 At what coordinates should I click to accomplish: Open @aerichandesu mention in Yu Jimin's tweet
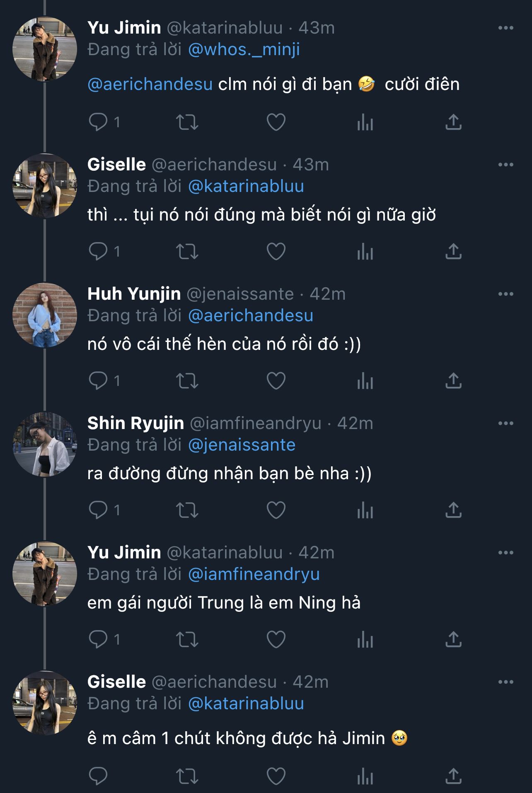pyautogui.click(x=150, y=84)
